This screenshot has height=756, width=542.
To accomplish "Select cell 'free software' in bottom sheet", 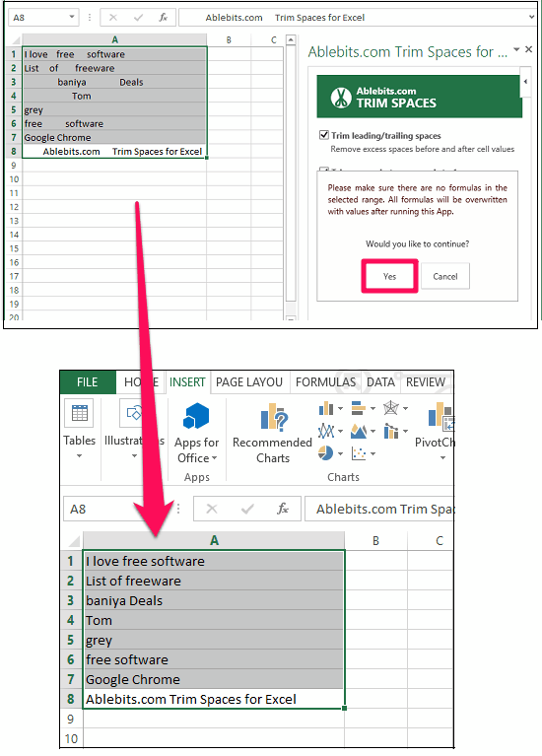I will (x=214, y=660).
